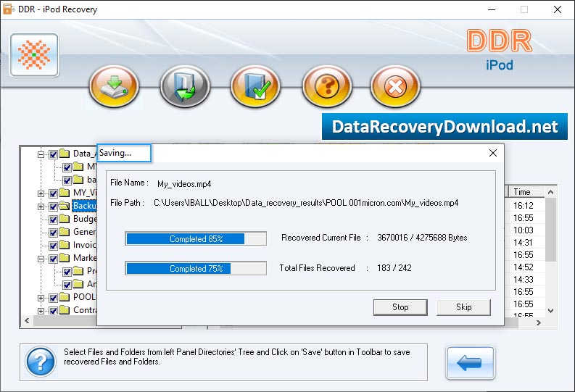This screenshot has width=575, height=392.
Task: Collapse the Marke folder tree node
Action: [x=41, y=259]
